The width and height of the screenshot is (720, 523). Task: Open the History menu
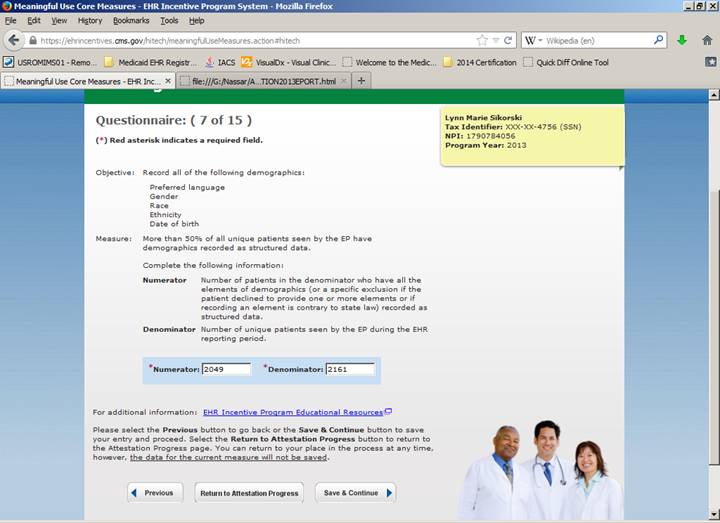[89, 20]
